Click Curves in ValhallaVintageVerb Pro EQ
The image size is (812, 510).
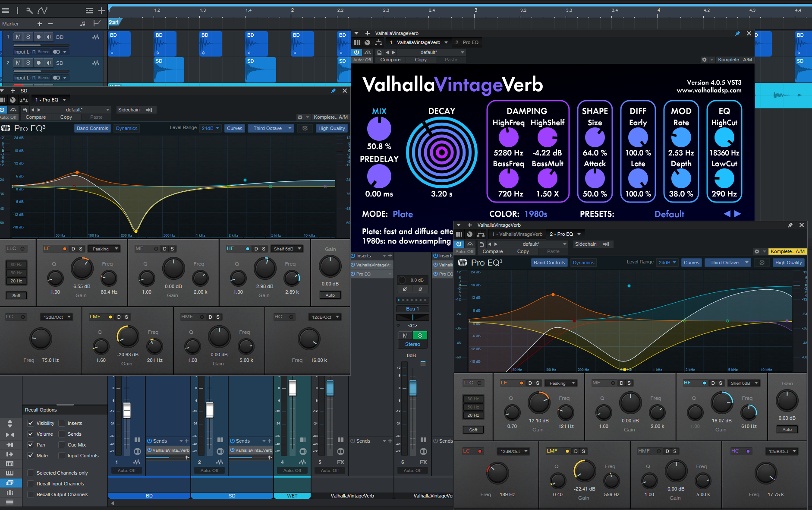(692, 263)
